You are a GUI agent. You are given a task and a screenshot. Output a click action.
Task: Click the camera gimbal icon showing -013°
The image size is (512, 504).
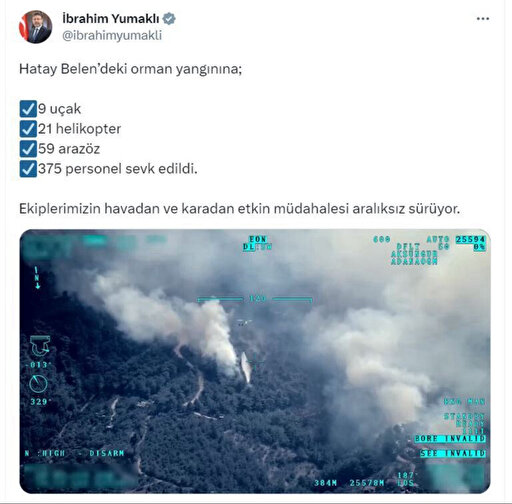pos(40,345)
